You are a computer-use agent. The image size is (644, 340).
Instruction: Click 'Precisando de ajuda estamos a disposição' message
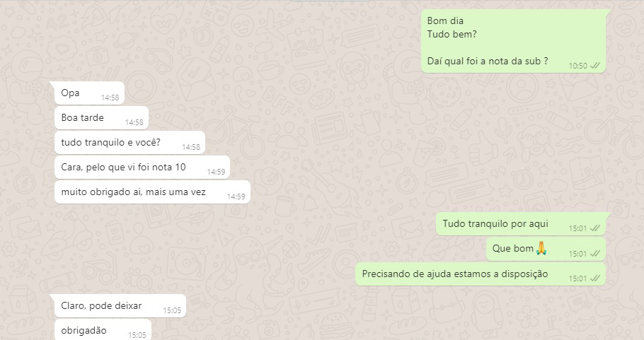pyautogui.click(x=481, y=274)
